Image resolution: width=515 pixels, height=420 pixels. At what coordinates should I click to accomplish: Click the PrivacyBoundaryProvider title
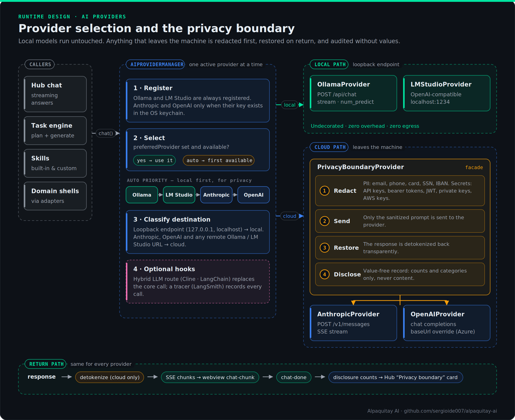point(360,167)
